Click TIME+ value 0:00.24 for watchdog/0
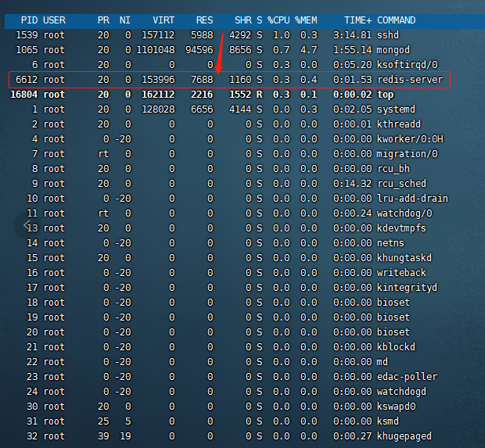This screenshot has height=448, width=485. click(352, 213)
